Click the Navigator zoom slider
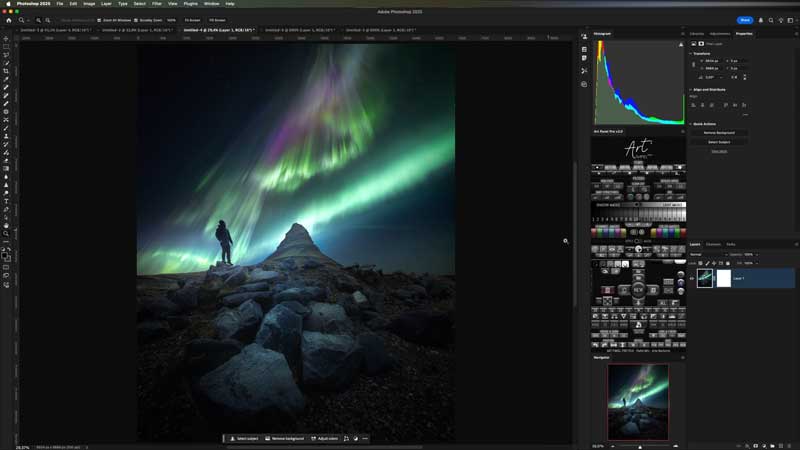The height and width of the screenshot is (450, 800). [x=640, y=446]
